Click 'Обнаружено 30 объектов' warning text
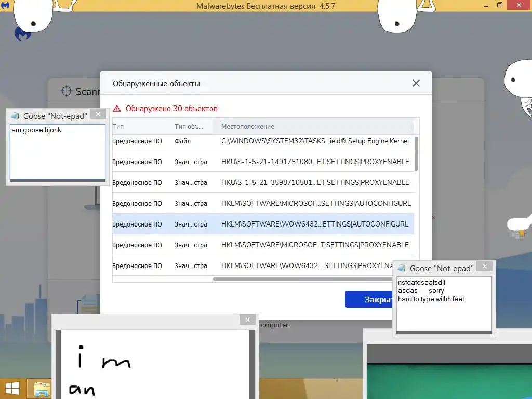The image size is (532, 399). (171, 109)
